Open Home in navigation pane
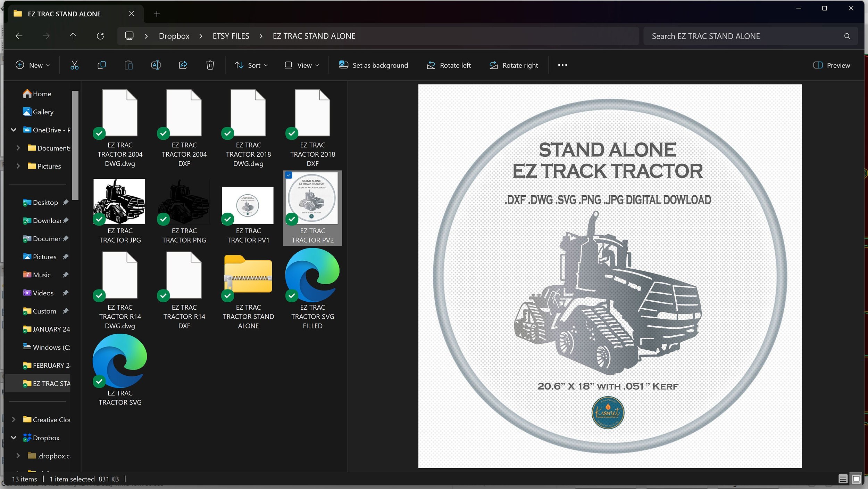Viewport: 868px width, 489px height. click(x=37, y=94)
